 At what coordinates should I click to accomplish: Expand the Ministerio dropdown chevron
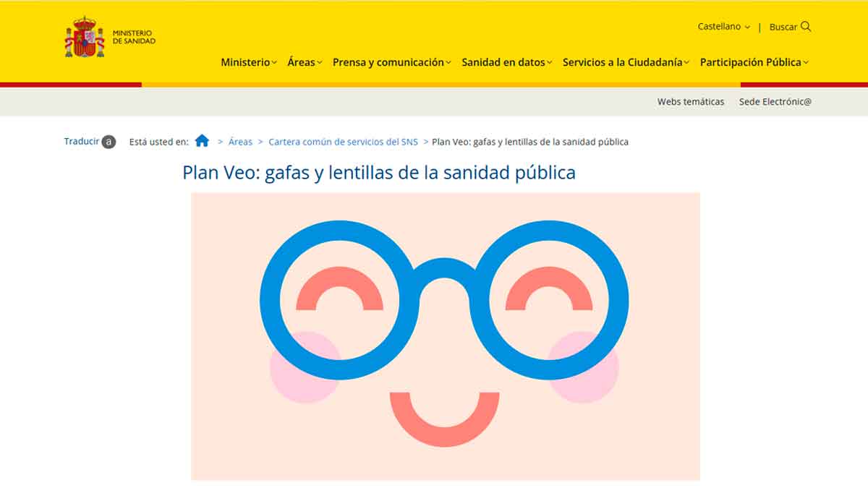click(273, 63)
